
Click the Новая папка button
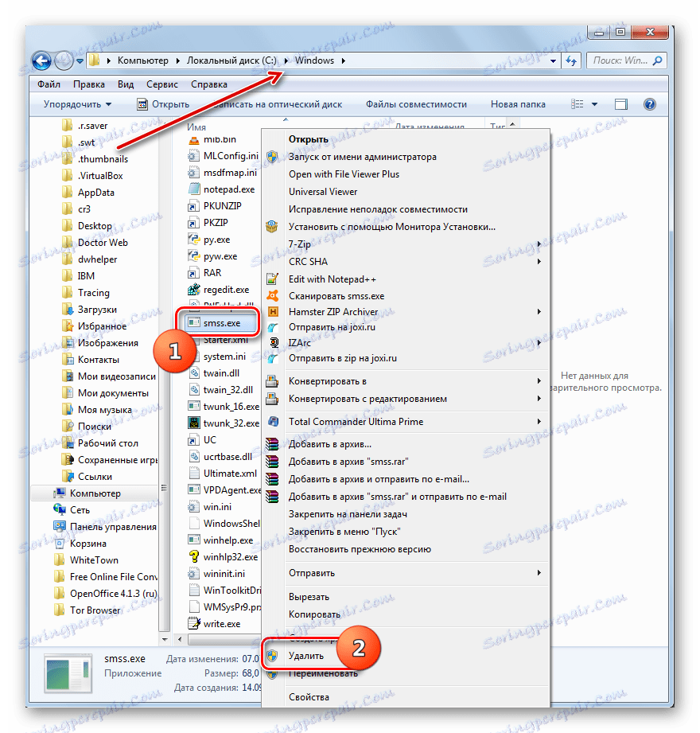coord(518,104)
